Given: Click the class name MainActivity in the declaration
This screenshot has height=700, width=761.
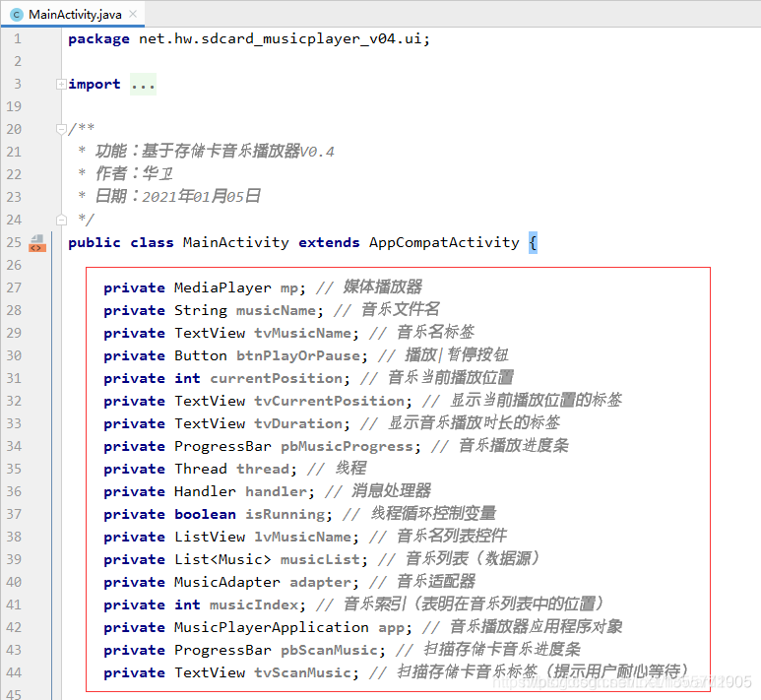Looking at the screenshot, I should (235, 242).
